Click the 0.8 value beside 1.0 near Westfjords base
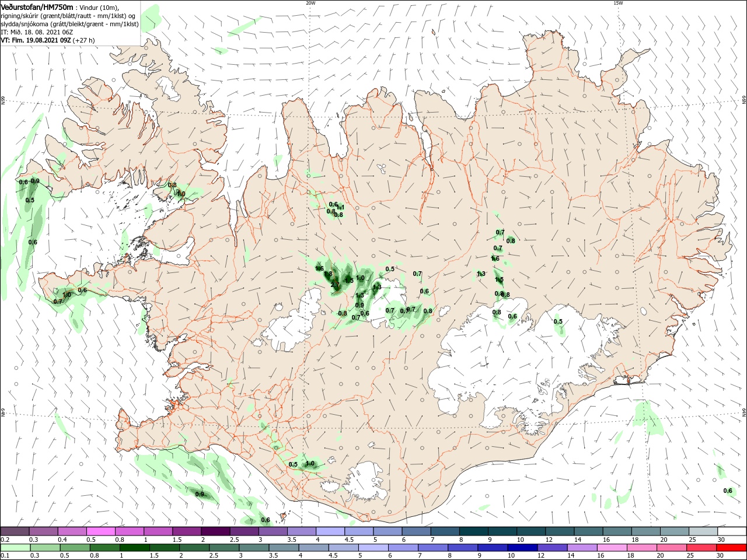 [172, 185]
